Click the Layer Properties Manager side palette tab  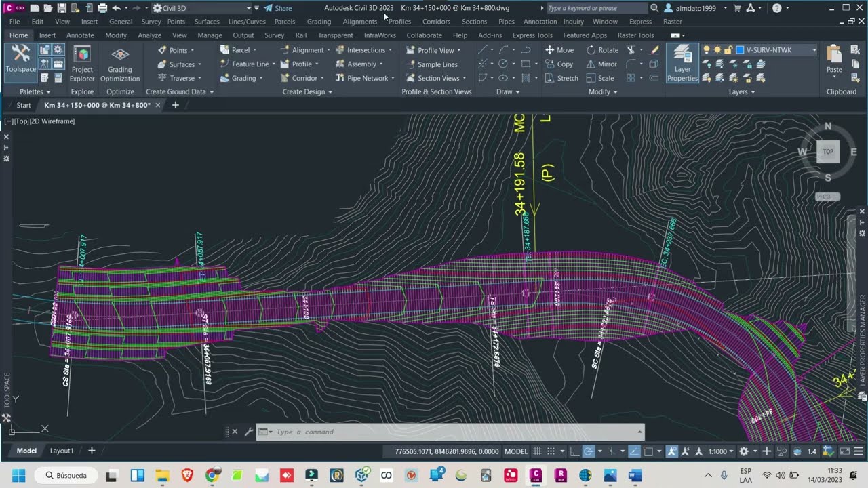point(863,341)
